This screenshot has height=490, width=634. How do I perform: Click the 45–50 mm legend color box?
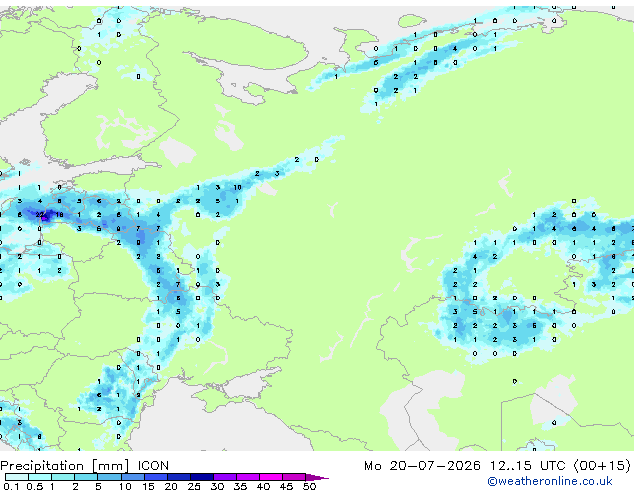(x=294, y=477)
